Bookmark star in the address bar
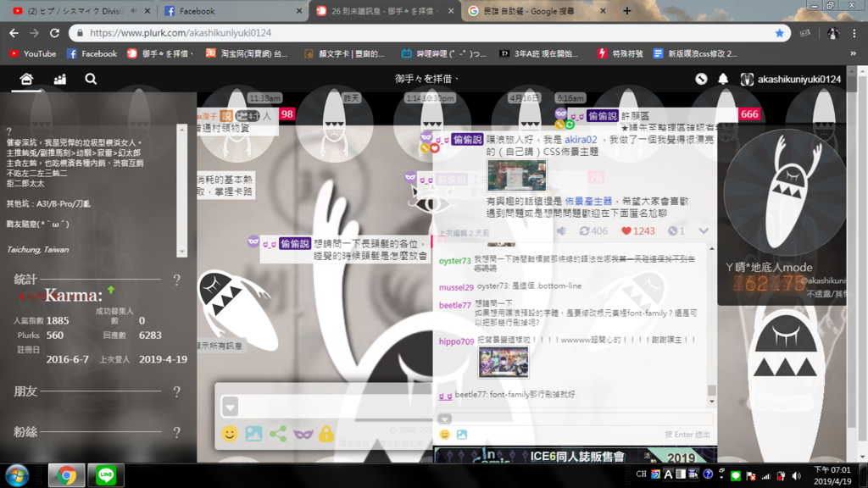This screenshot has height=488, width=868. (780, 33)
